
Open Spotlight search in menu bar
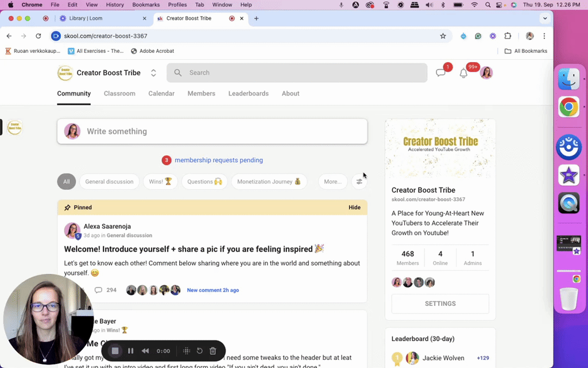[x=488, y=5]
